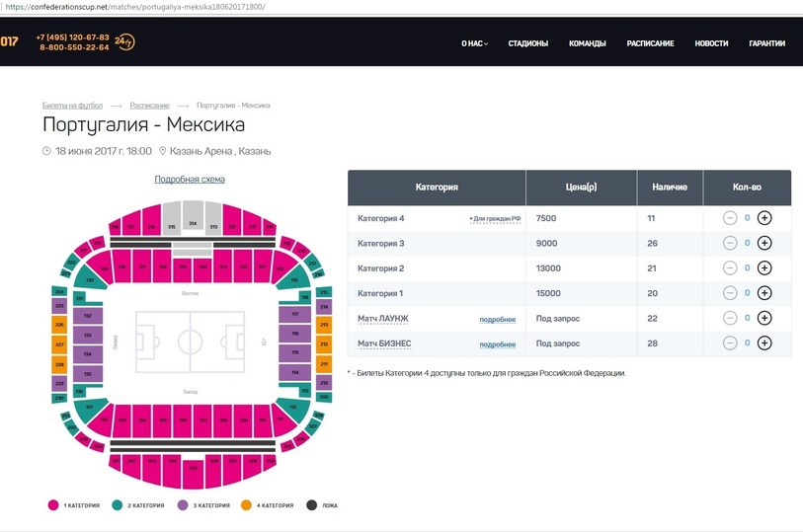Increase quantity for Категория 4 tickets
The width and height of the screenshot is (803, 532).
764,218
